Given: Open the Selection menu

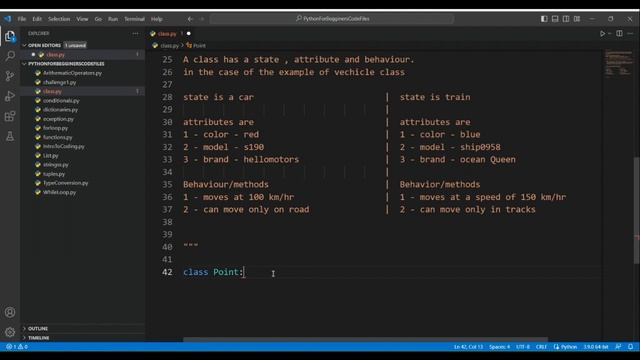Looking at the screenshot, I should [x=59, y=19].
